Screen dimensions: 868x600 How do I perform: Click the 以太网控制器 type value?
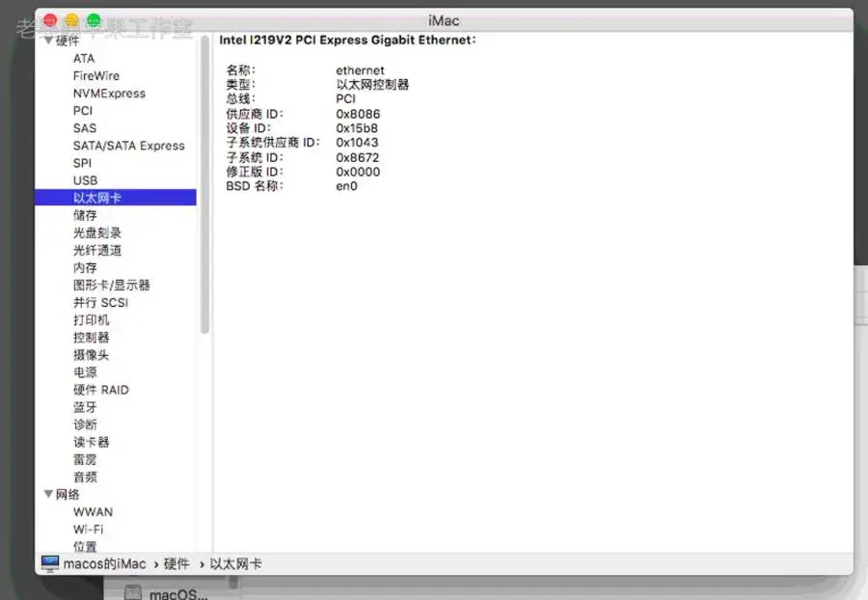[372, 85]
